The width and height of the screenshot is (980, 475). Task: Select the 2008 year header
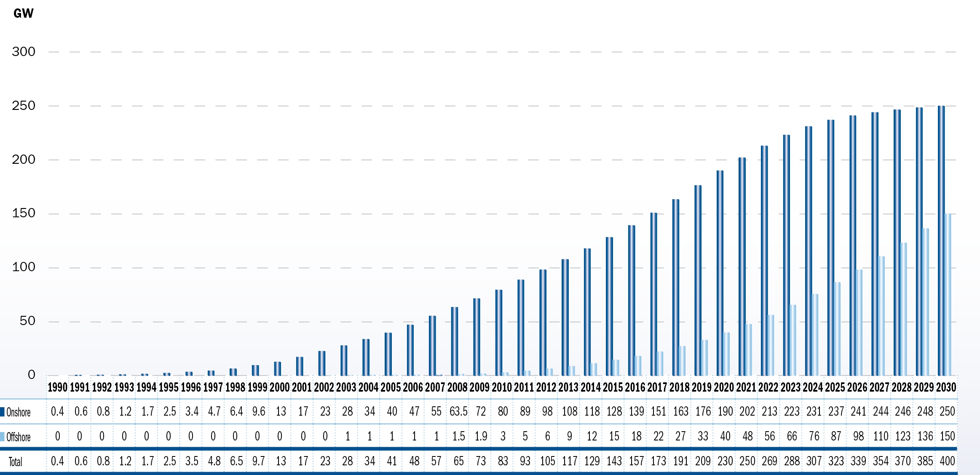(458, 387)
